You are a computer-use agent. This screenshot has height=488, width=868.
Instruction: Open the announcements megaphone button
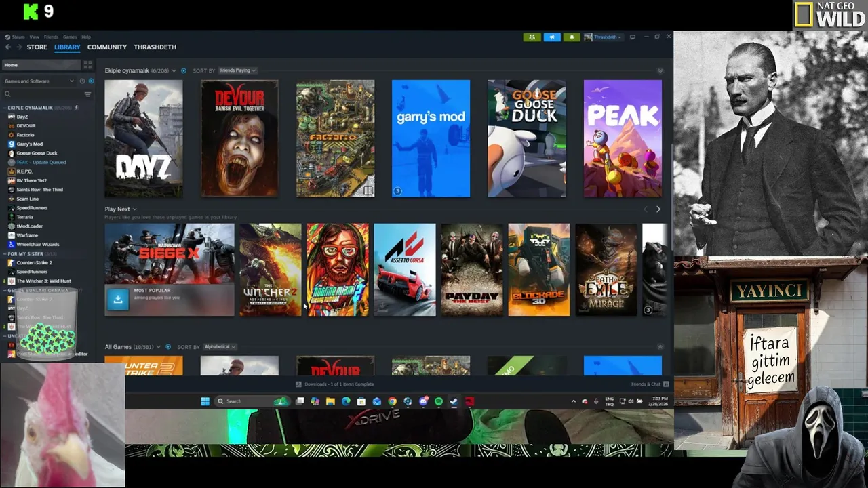coord(552,37)
